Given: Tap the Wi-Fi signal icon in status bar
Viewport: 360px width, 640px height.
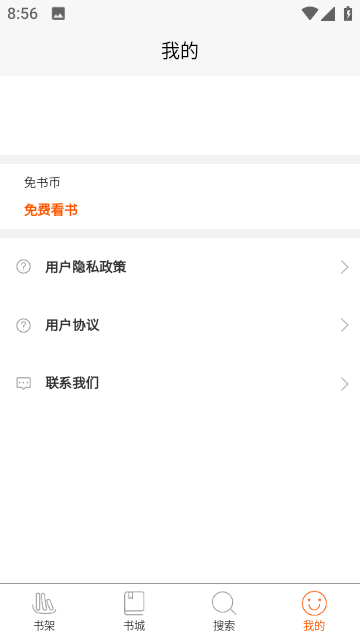Looking at the screenshot, I should pos(310,13).
